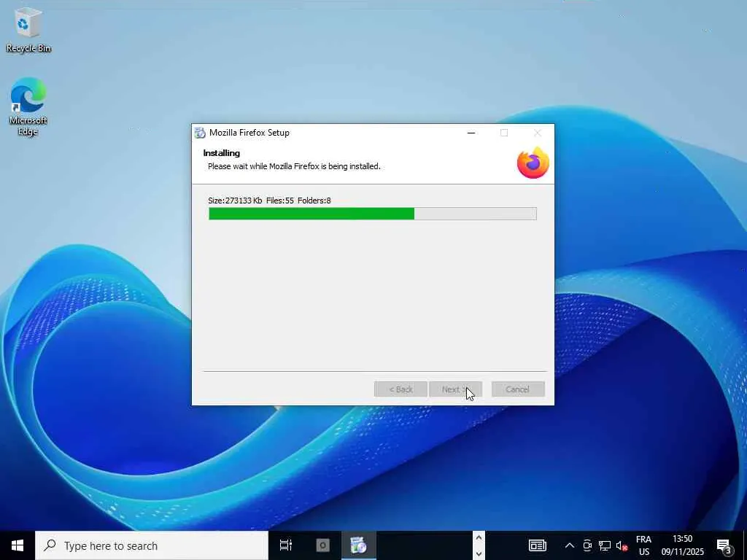This screenshot has height=560, width=747.
Task: Open the News and interests taskbar icon
Action: [x=538, y=545]
